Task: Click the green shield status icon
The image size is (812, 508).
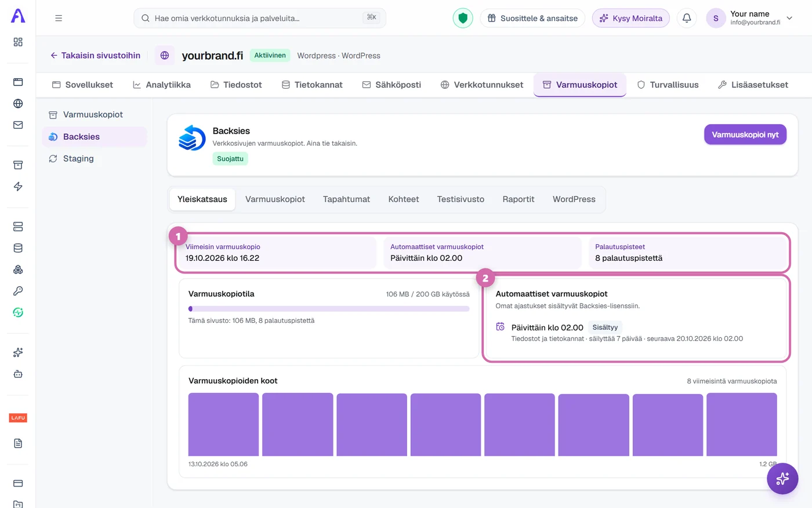Action: (x=463, y=18)
